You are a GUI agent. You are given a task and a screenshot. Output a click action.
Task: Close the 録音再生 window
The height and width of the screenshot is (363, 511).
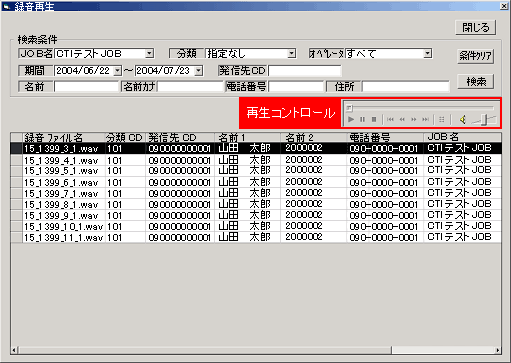click(504, 6)
